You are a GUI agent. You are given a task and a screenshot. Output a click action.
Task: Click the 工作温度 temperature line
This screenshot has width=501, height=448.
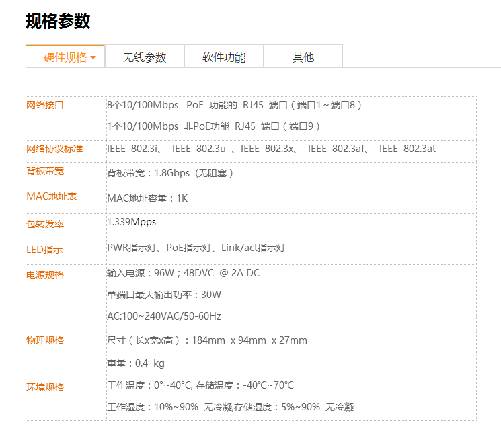coord(200,385)
